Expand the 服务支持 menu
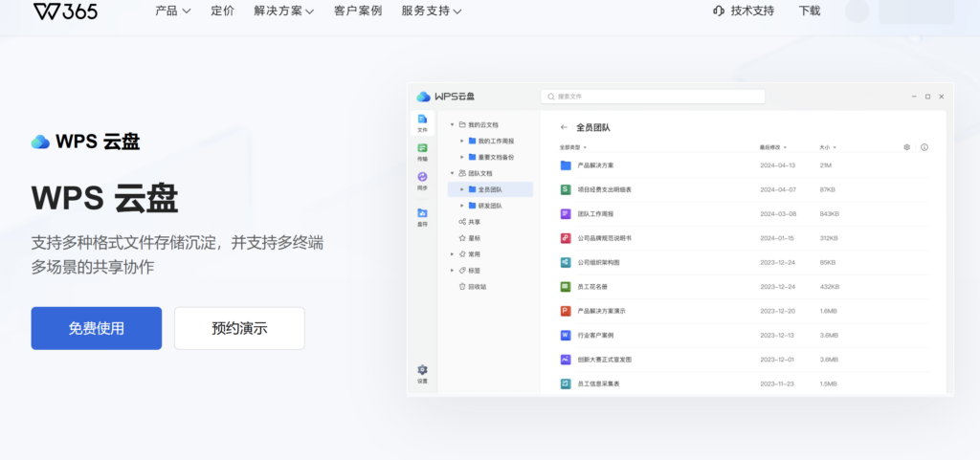980x460 pixels. click(432, 11)
